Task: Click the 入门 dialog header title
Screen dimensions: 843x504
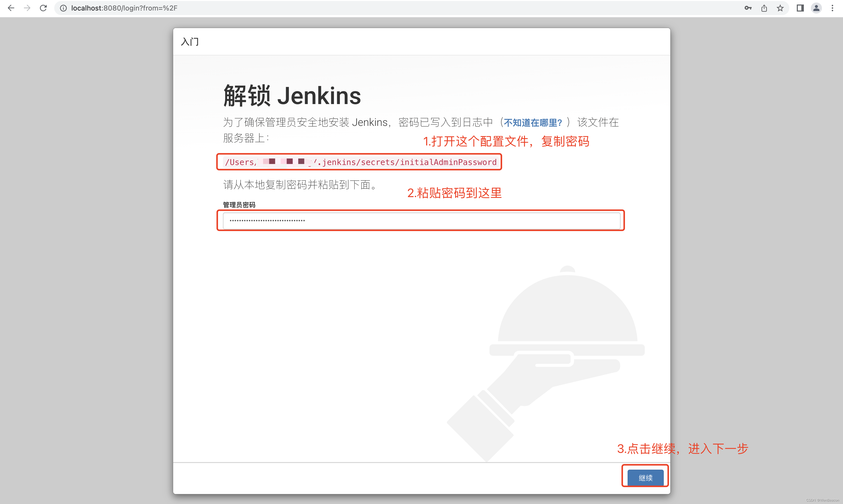Action: (x=190, y=42)
